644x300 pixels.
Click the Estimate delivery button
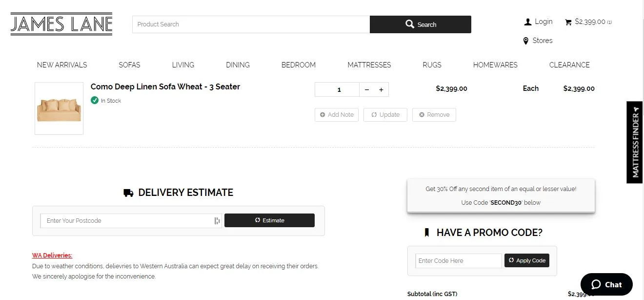pyautogui.click(x=269, y=220)
